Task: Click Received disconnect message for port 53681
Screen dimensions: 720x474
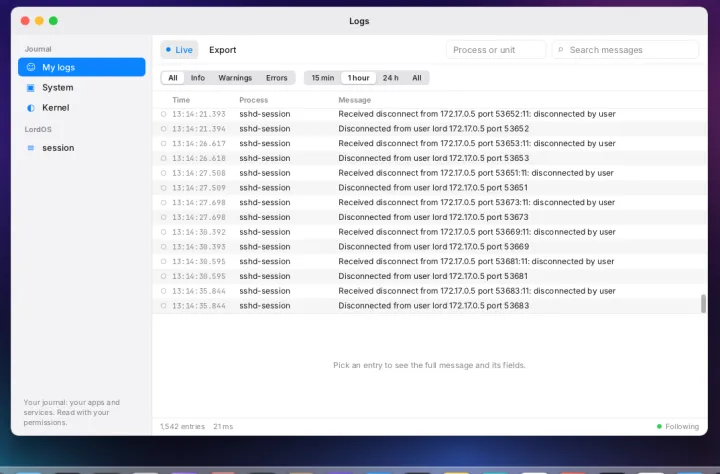Action: pyautogui.click(x=476, y=261)
